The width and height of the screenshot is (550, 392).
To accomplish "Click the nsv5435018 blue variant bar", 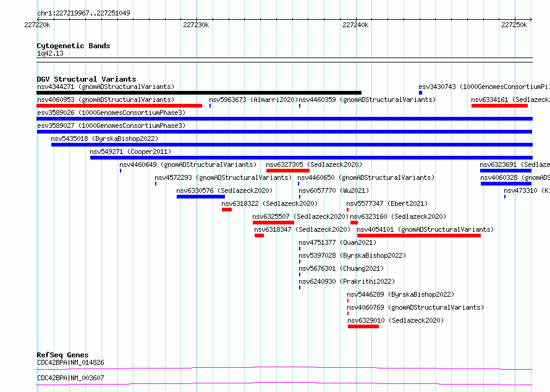I will point(292,145).
